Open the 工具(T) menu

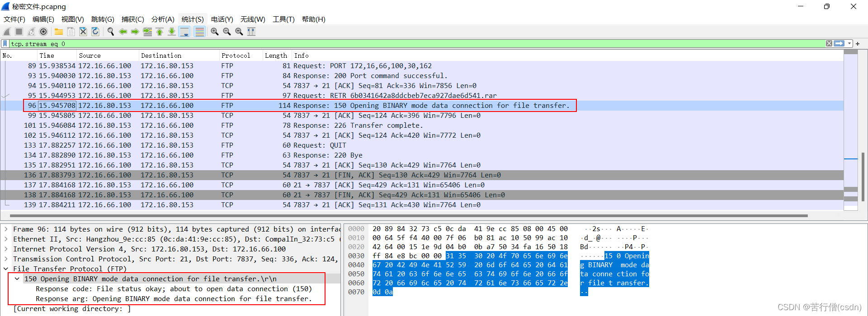283,19
